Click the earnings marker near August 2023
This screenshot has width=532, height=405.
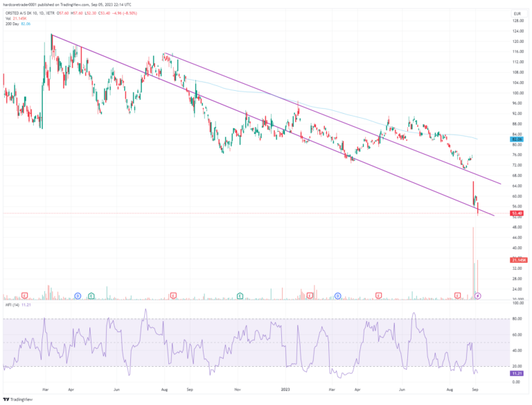(458, 296)
